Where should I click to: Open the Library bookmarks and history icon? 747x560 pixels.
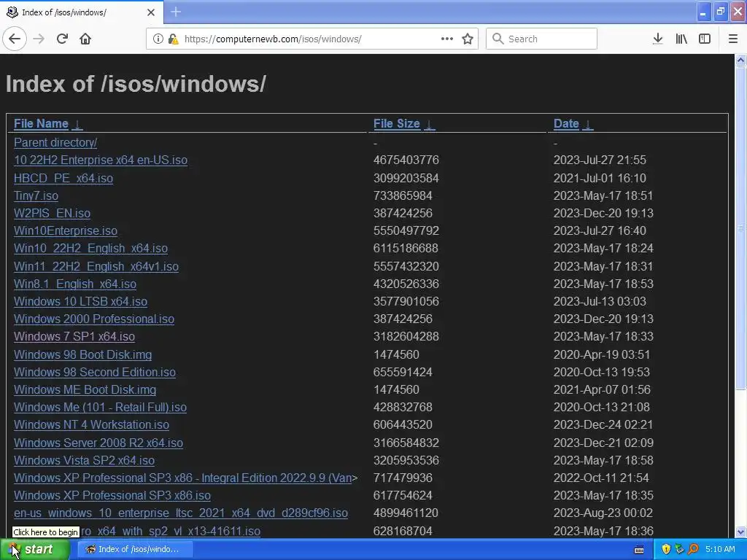[681, 39]
